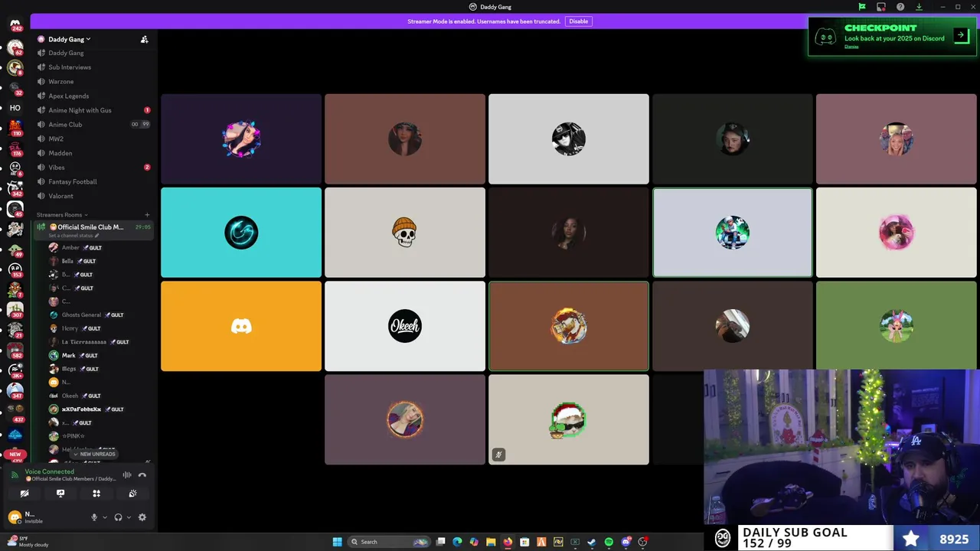Open user settings gear

[142, 517]
